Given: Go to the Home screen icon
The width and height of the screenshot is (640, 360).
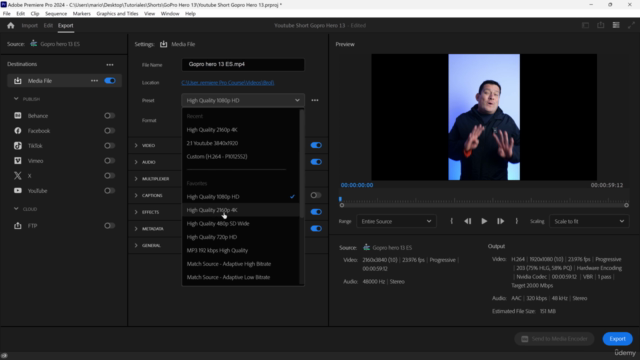Looking at the screenshot, I should (x=11, y=25).
